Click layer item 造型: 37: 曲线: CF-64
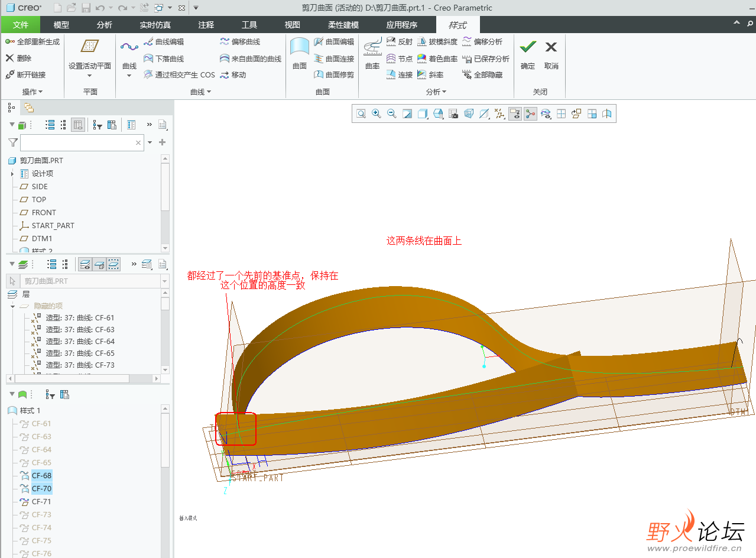This screenshot has height=558, width=756. coord(80,341)
